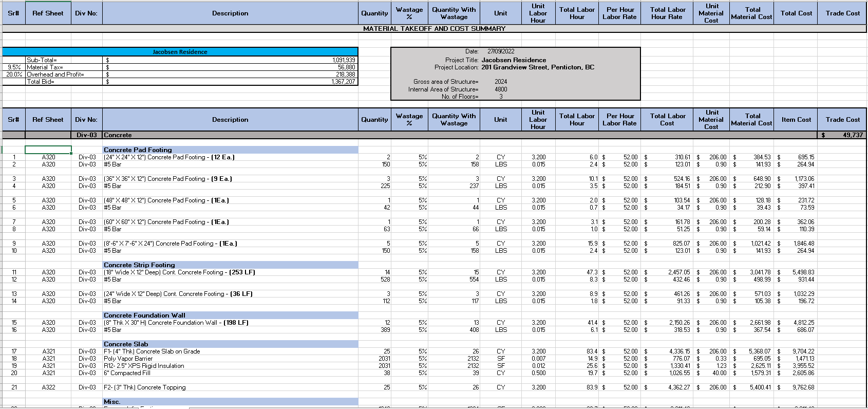Viewport: 868px width, 409px height.
Task: Select the Misc. section heading
Action: click(230, 402)
